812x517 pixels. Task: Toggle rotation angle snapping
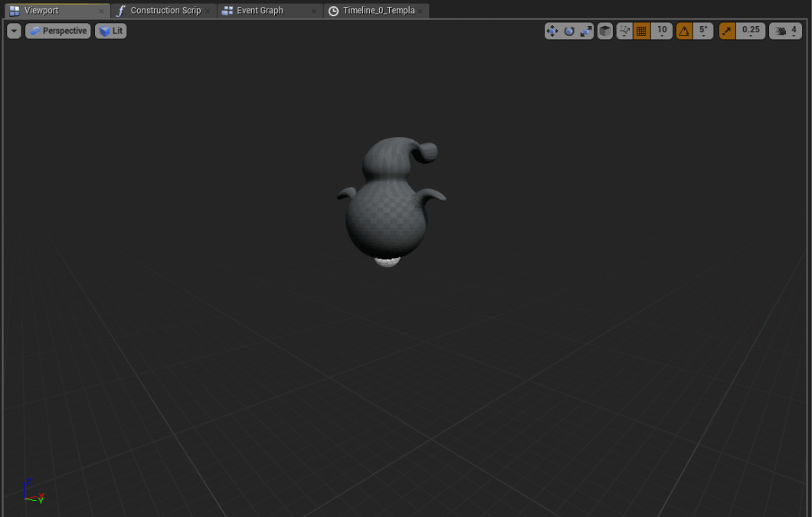684,31
